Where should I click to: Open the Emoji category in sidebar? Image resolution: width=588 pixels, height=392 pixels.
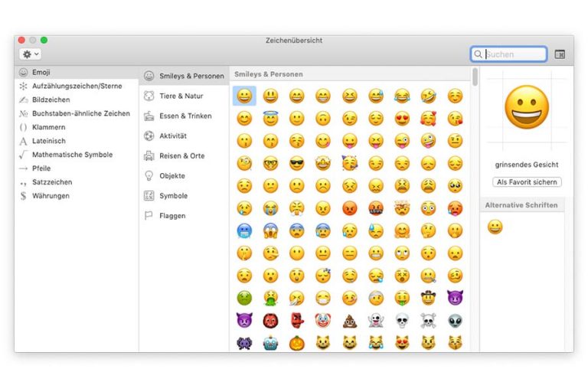coord(77,72)
